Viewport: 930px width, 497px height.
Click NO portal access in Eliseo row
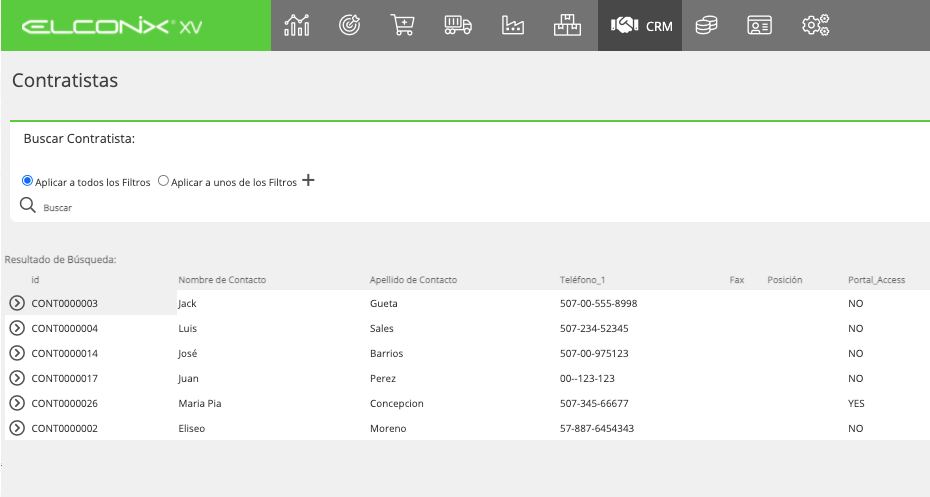855,428
